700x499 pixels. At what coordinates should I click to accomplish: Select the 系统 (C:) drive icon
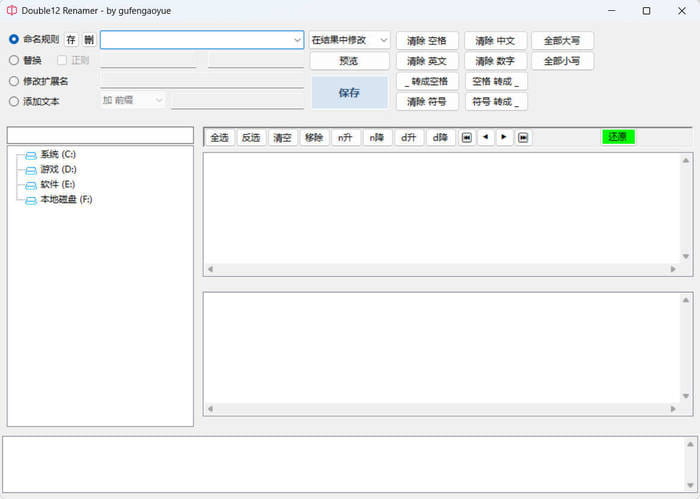[31, 155]
